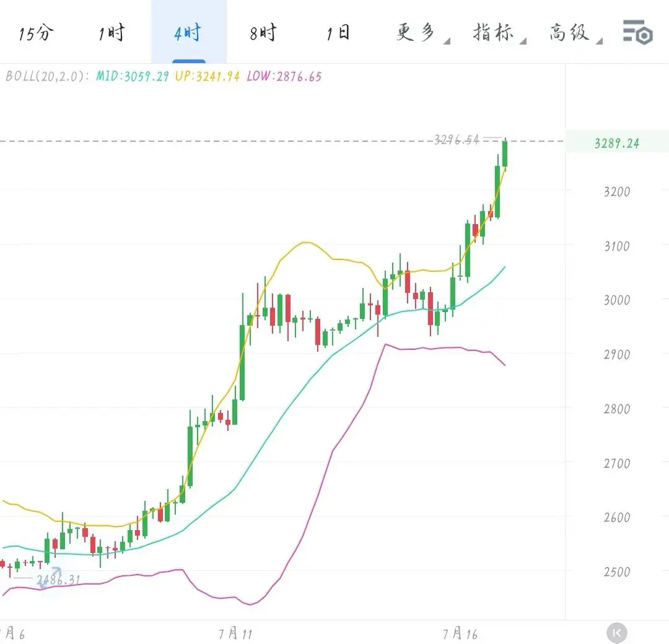
Task: Click the UP:3241.94 value
Action: pos(208,76)
